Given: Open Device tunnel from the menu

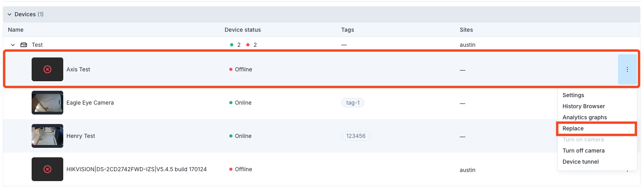Looking at the screenshot, I should 580,162.
